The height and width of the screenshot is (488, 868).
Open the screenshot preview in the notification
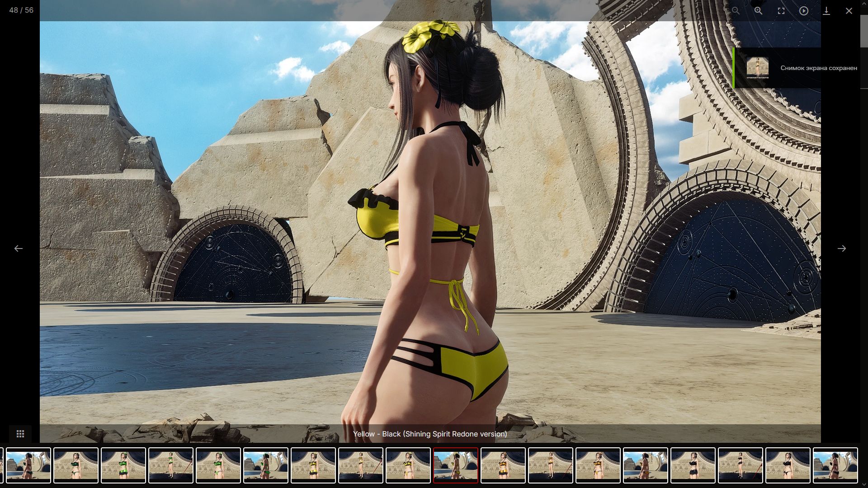pyautogui.click(x=757, y=68)
